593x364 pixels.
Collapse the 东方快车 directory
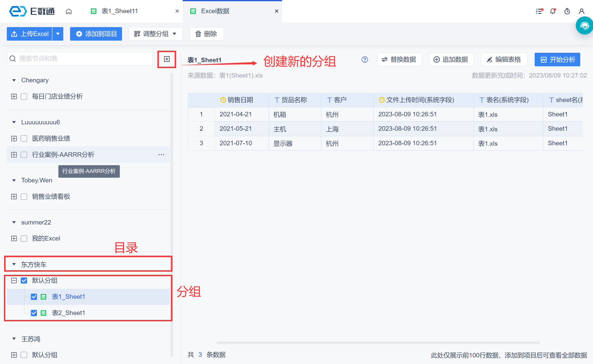14,264
